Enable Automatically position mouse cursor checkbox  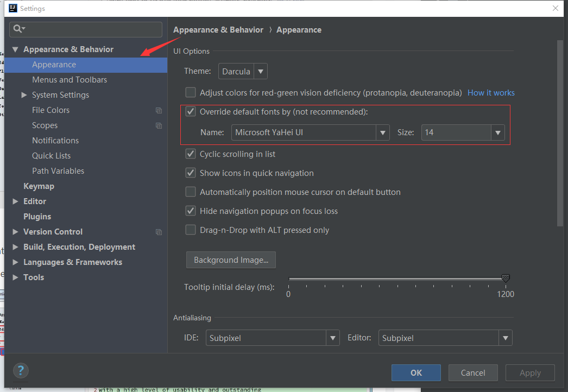191,192
